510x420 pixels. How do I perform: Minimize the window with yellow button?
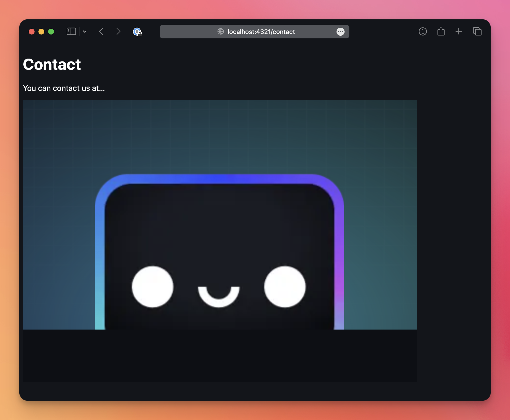click(41, 32)
